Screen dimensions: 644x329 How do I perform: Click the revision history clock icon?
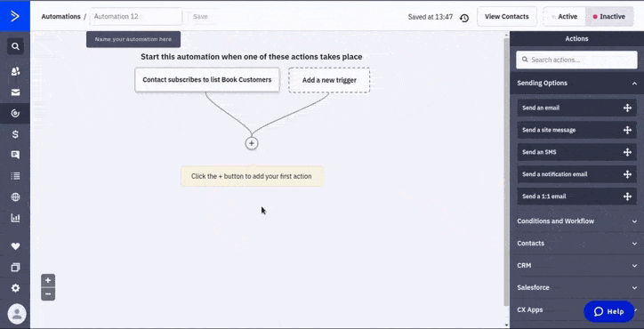pos(464,18)
